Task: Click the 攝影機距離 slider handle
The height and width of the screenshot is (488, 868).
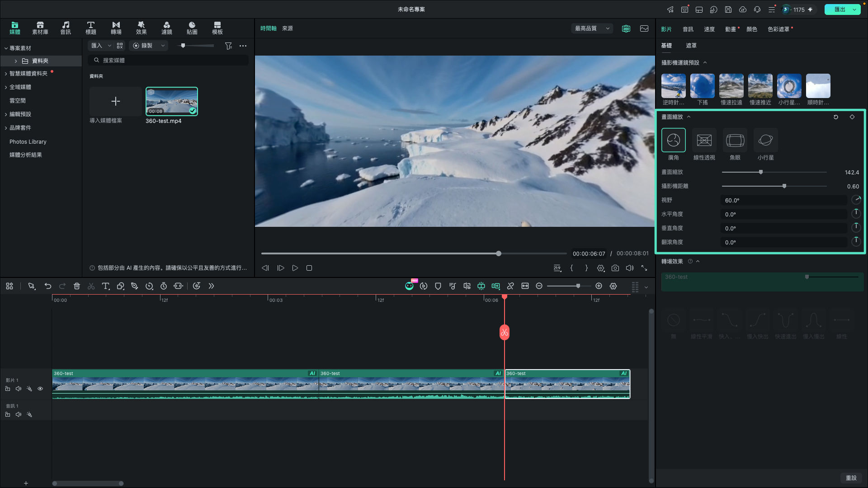Action: click(x=784, y=186)
